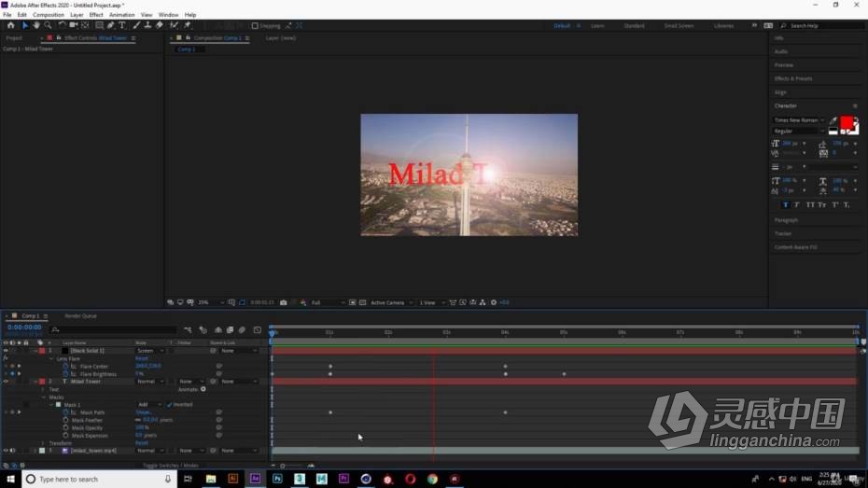This screenshot has height=488, width=868.
Task: Click the Home icon in the toolbar
Action: [x=10, y=25]
